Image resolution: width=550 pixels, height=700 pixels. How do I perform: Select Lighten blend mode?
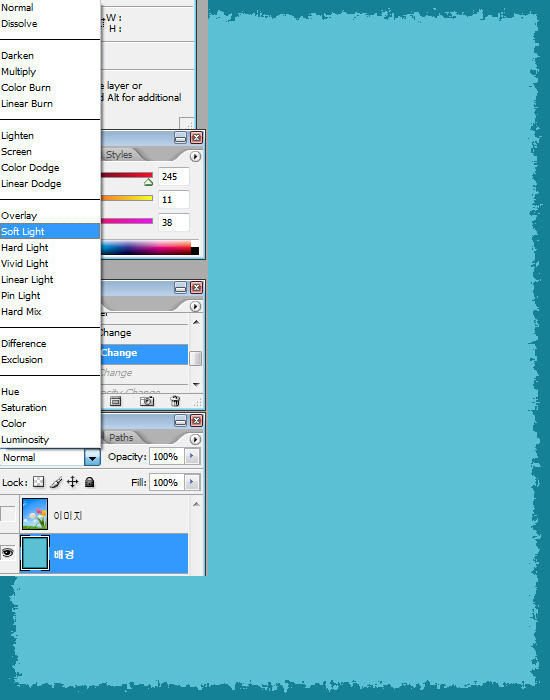click(x=17, y=136)
